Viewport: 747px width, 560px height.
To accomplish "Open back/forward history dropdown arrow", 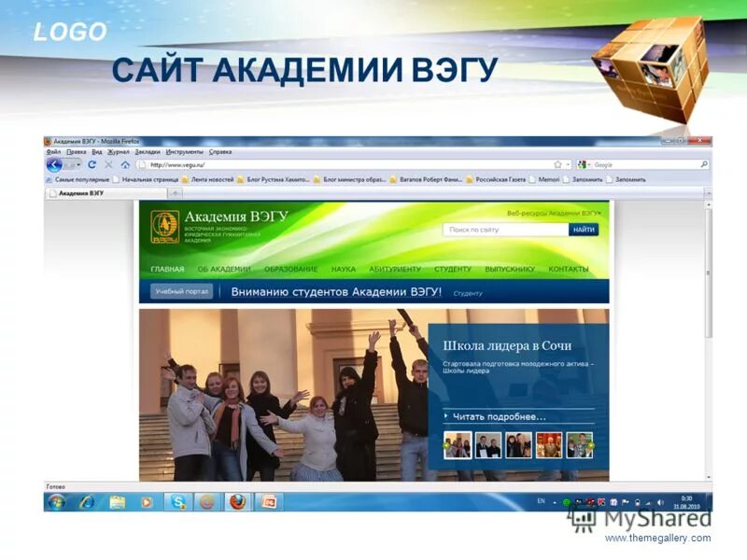I will (78, 165).
